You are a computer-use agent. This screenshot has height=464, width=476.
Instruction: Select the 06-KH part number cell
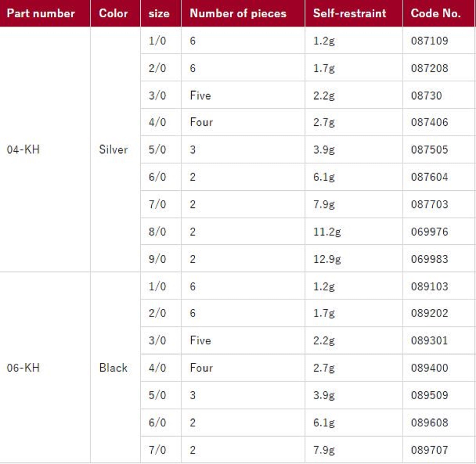click(23, 367)
